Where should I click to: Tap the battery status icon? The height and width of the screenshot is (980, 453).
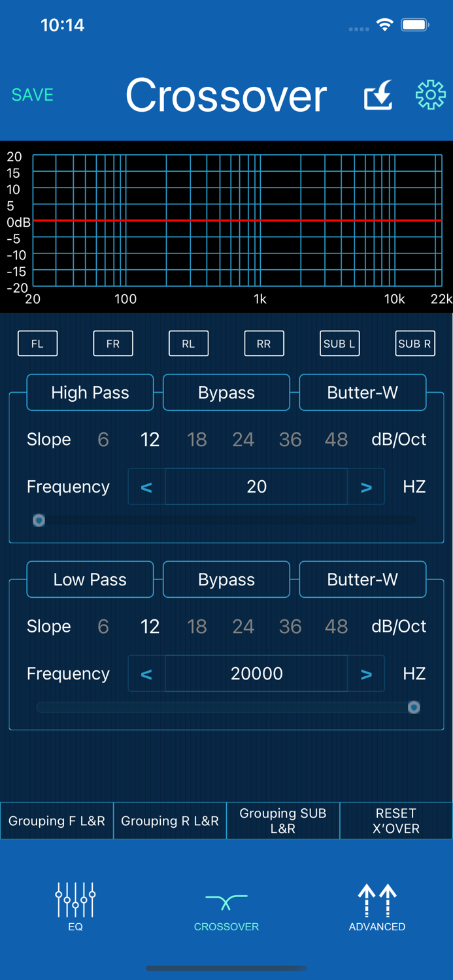[x=415, y=25]
